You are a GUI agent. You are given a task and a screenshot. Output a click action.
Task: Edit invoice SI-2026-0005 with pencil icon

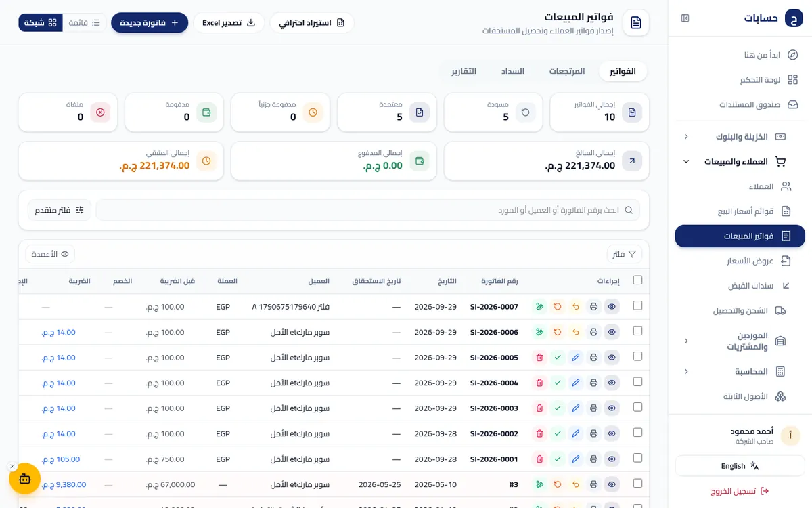click(576, 358)
